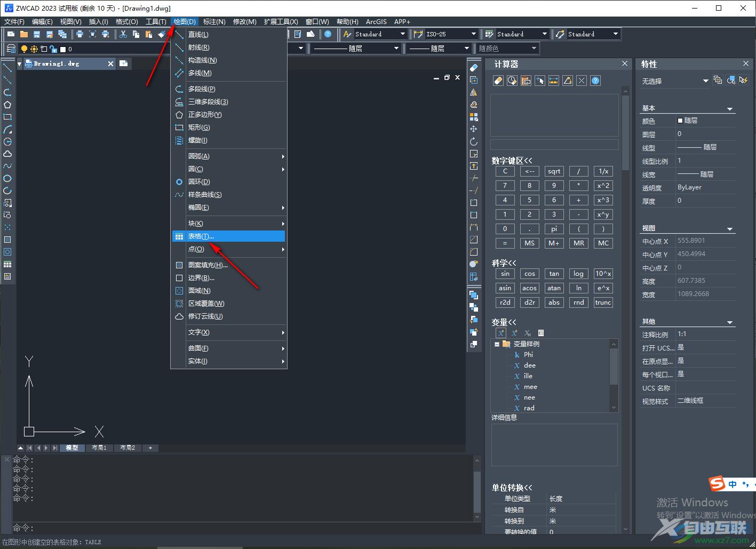This screenshot has width=756, height=549.
Task: Toggle layer 0 freeze sun icon
Action: 34,49
